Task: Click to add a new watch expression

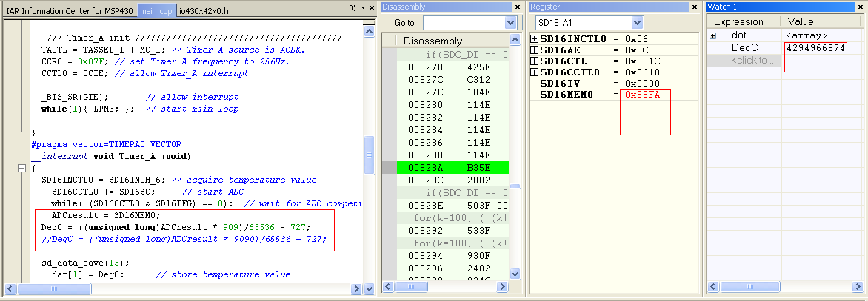Action: coord(755,60)
